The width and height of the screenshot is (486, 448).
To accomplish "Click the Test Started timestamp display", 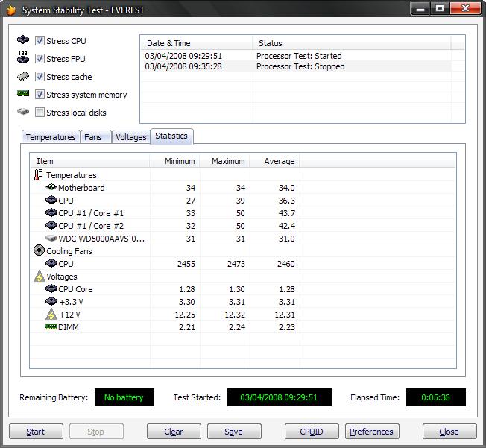I will tap(280, 397).
